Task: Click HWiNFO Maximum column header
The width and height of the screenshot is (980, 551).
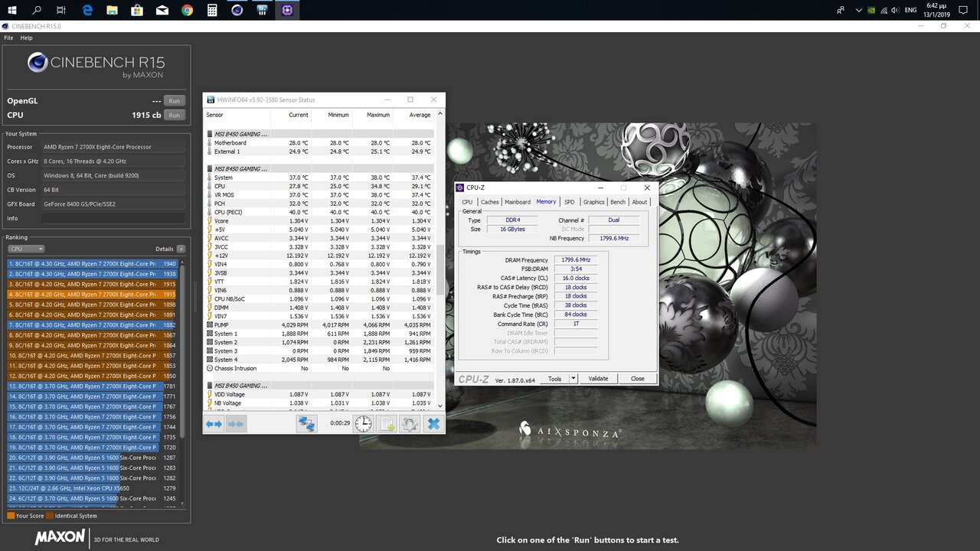Action: click(372, 115)
